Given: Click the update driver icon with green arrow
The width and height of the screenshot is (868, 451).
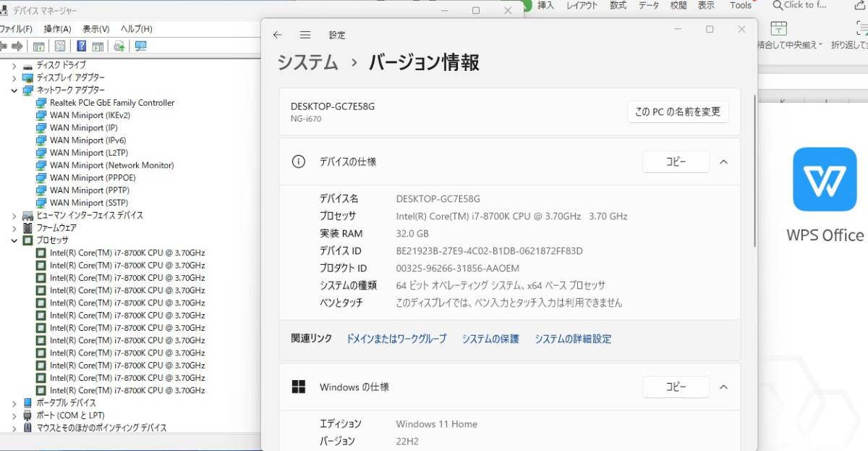Looking at the screenshot, I should (x=119, y=46).
